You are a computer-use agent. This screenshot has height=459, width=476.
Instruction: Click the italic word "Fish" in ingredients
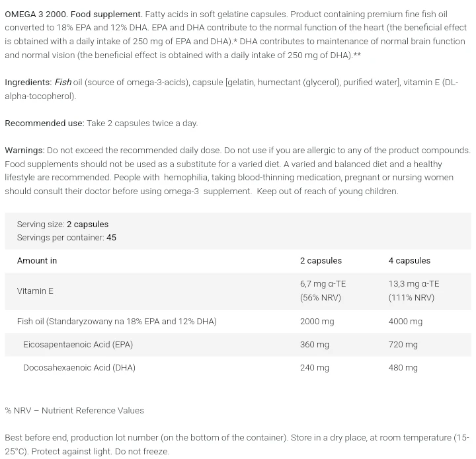coord(63,83)
